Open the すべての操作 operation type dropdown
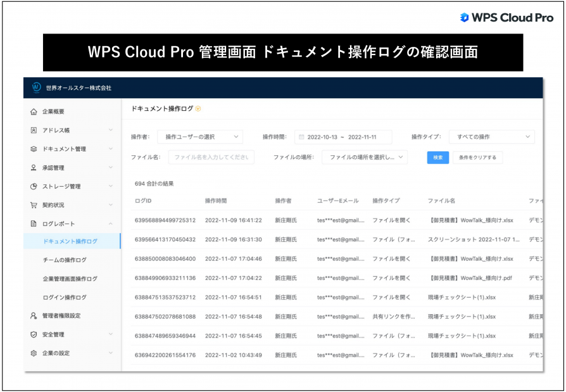The height and width of the screenshot is (392, 566). pos(491,136)
